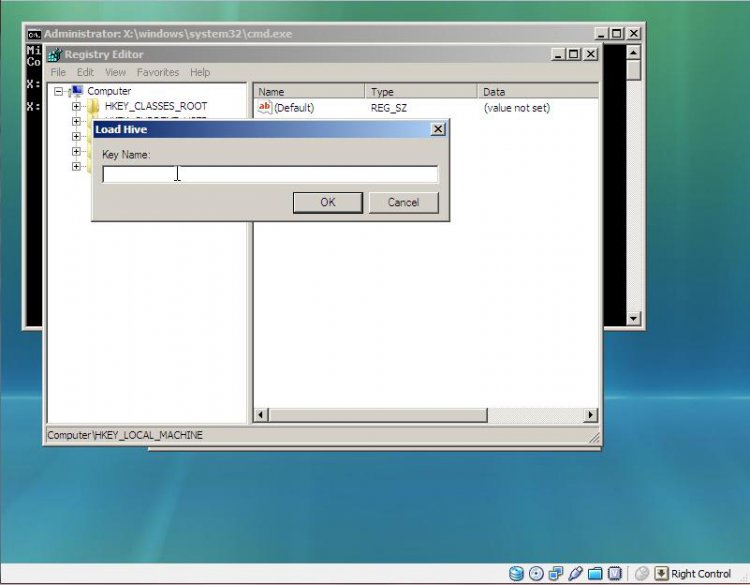Click the Right Control host key label
Viewport: 750px width, 585px height.
701,574
